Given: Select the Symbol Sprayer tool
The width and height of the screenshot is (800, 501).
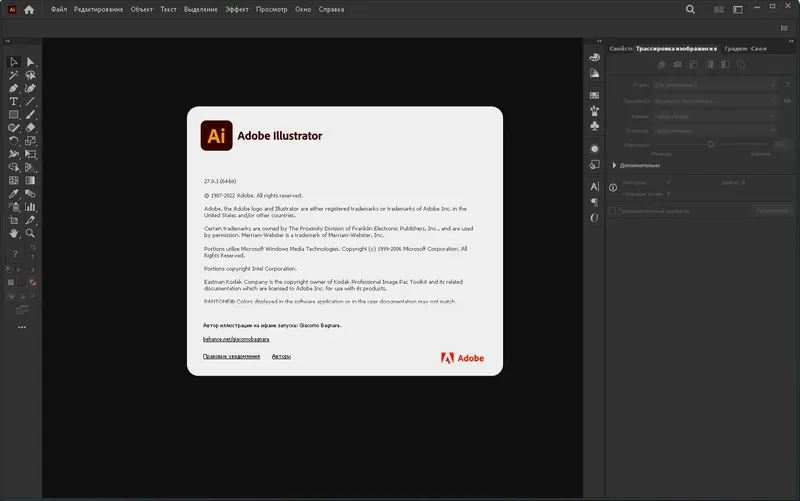Looking at the screenshot, I should [x=14, y=207].
